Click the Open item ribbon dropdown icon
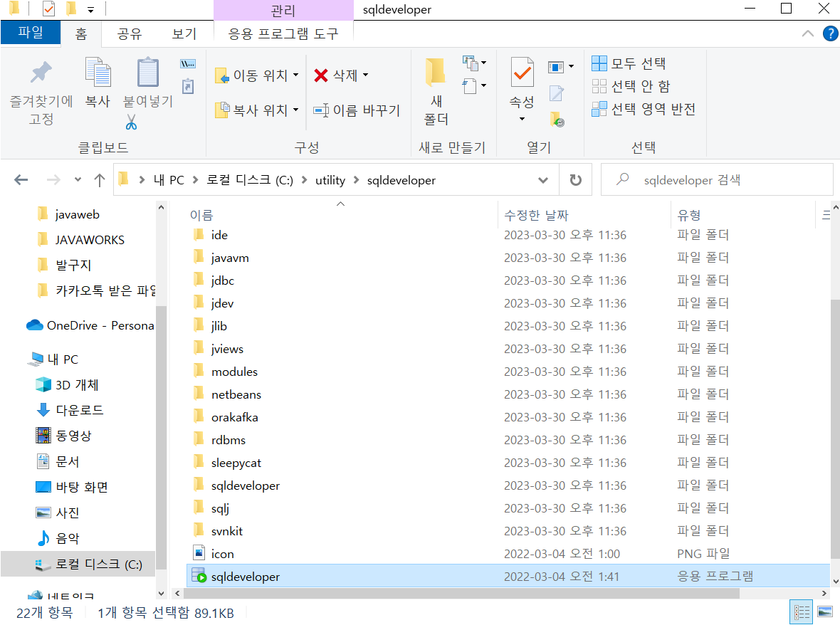This screenshot has width=840, height=625. 560,67
